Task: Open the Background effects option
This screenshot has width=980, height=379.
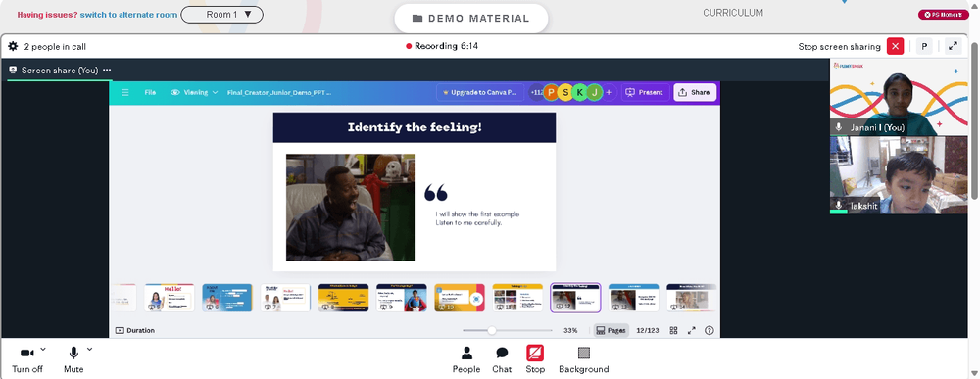Action: pos(584,359)
